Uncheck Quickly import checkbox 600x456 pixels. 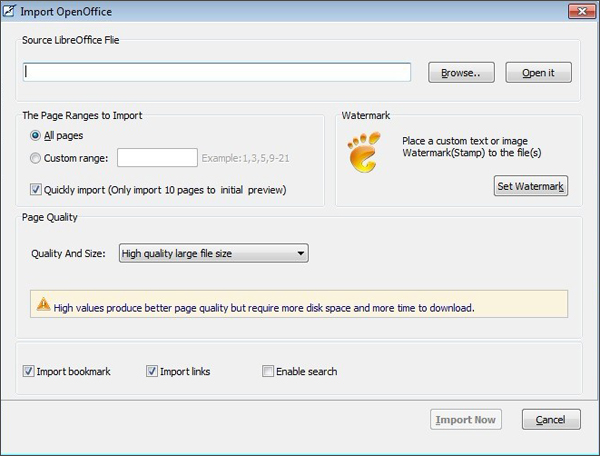tap(36, 189)
